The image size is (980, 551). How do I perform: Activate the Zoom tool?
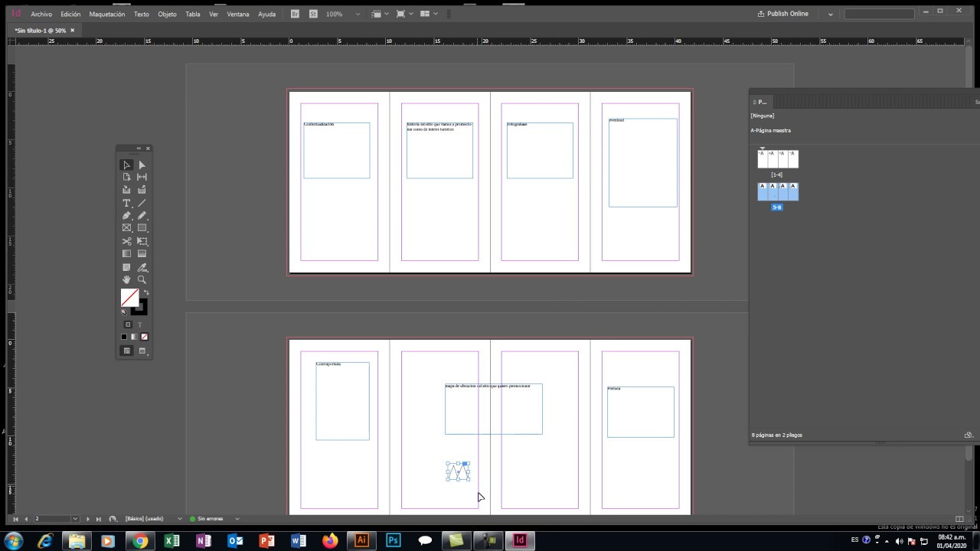142,280
